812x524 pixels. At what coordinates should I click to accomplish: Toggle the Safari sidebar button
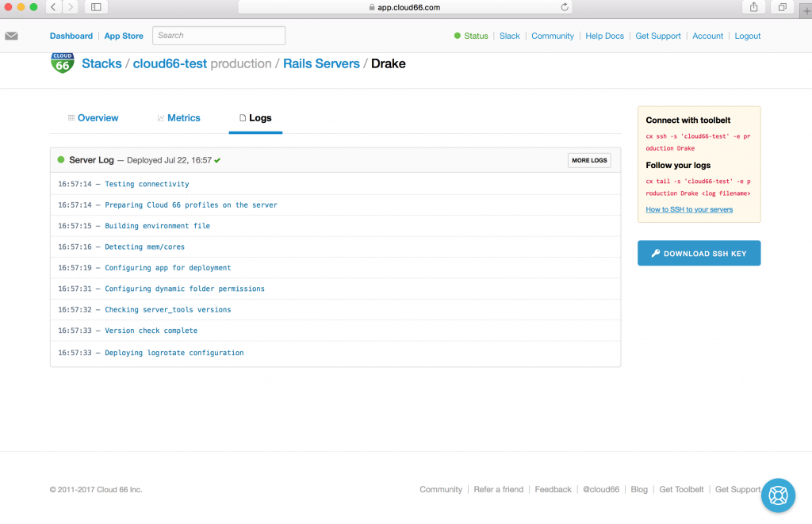96,7
